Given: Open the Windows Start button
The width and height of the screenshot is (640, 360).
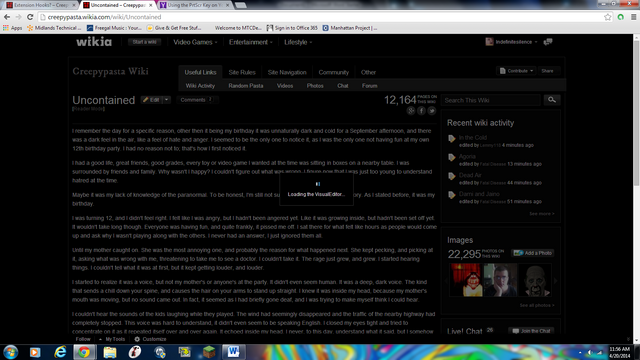Looking at the screenshot, I should (11, 352).
